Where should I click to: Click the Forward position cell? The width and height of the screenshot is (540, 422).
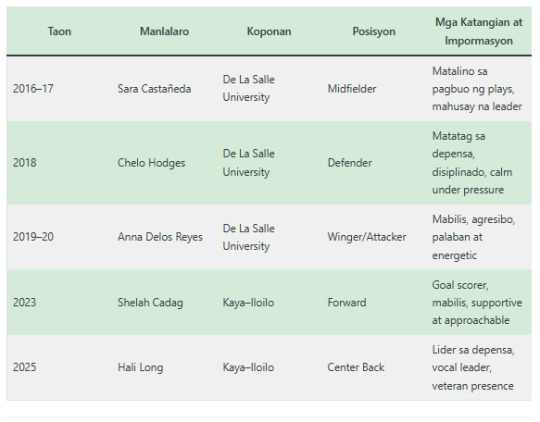[346, 302]
